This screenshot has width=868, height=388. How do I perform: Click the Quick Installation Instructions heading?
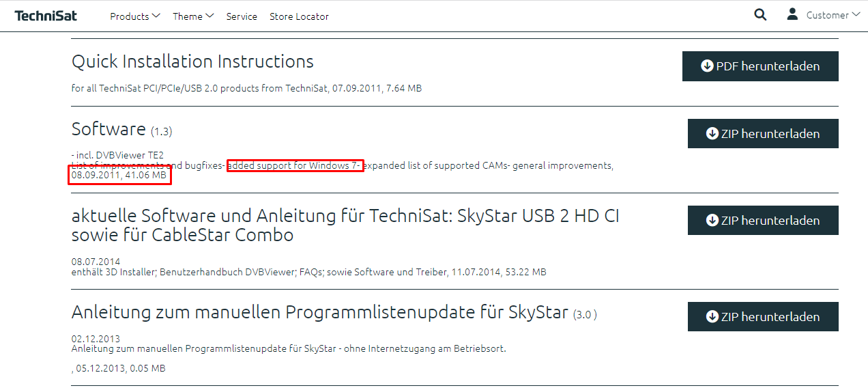click(192, 61)
